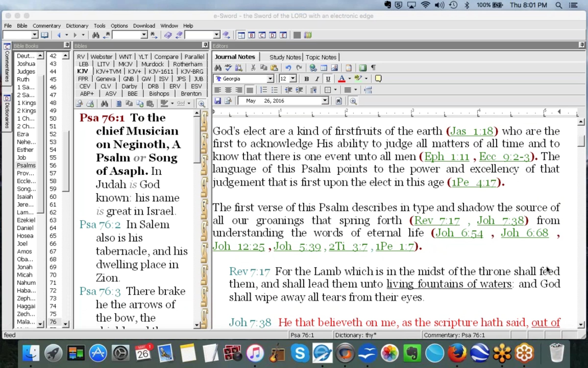
Task: Insert a table using the table icon
Action: [x=324, y=68]
